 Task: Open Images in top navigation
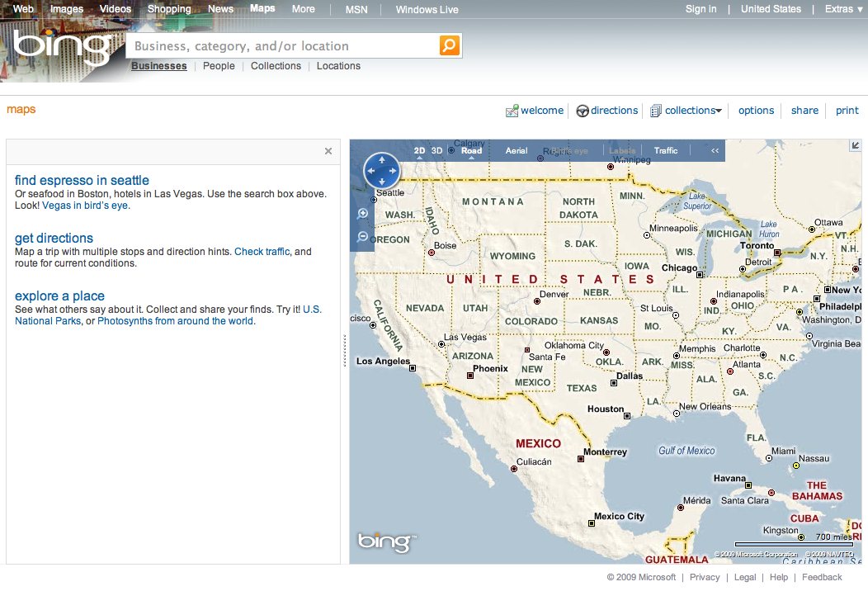[x=67, y=9]
